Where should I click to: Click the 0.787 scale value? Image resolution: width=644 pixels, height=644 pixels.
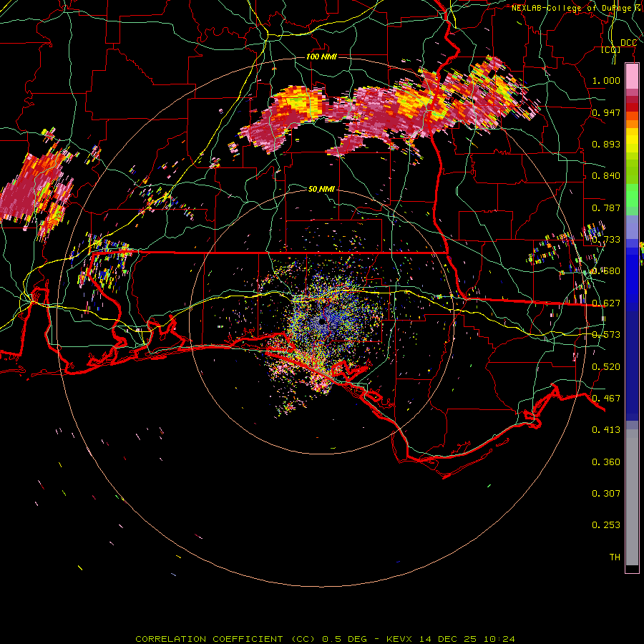(x=606, y=208)
